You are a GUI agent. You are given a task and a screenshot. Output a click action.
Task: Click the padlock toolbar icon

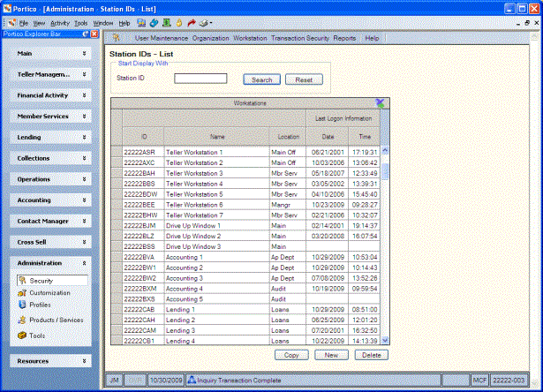[179, 23]
